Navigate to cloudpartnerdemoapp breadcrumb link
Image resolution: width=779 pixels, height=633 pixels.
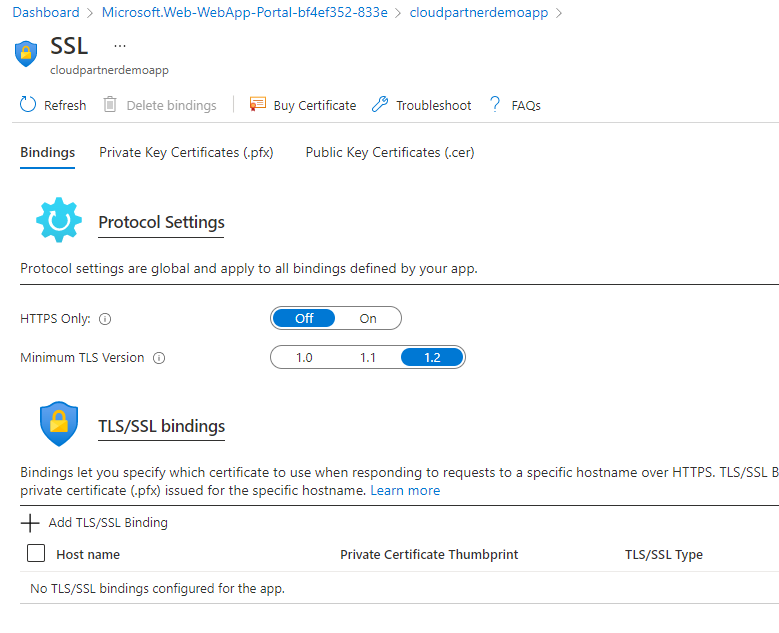pos(479,13)
